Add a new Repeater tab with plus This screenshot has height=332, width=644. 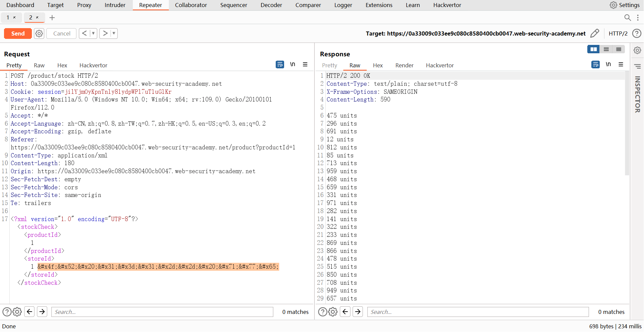[52, 18]
